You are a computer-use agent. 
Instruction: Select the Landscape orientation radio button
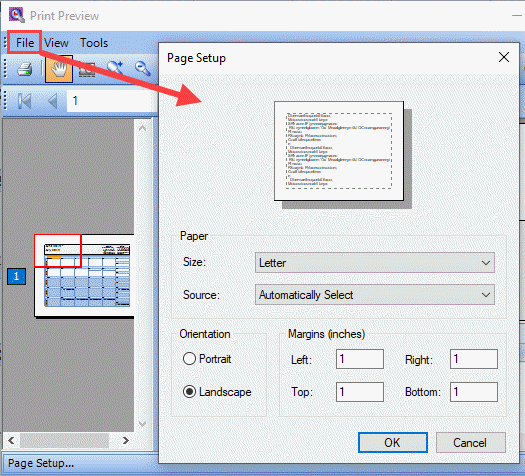[x=189, y=391]
